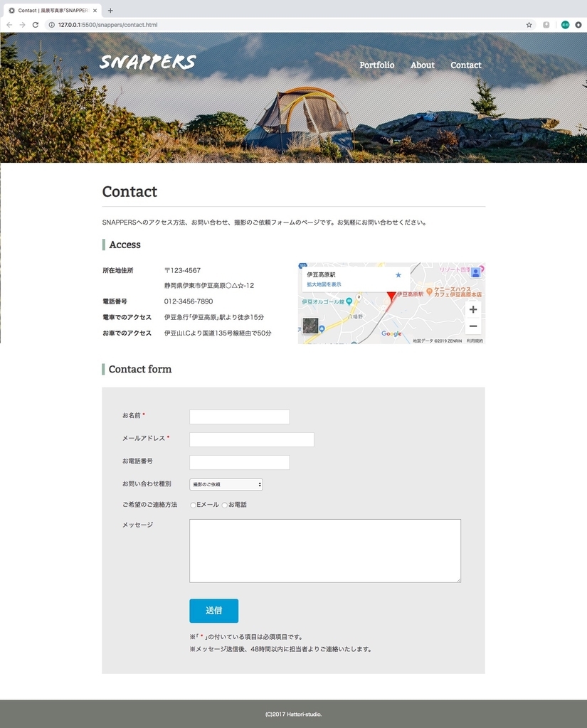Click the browser back arrow
587x728 pixels.
(9, 25)
